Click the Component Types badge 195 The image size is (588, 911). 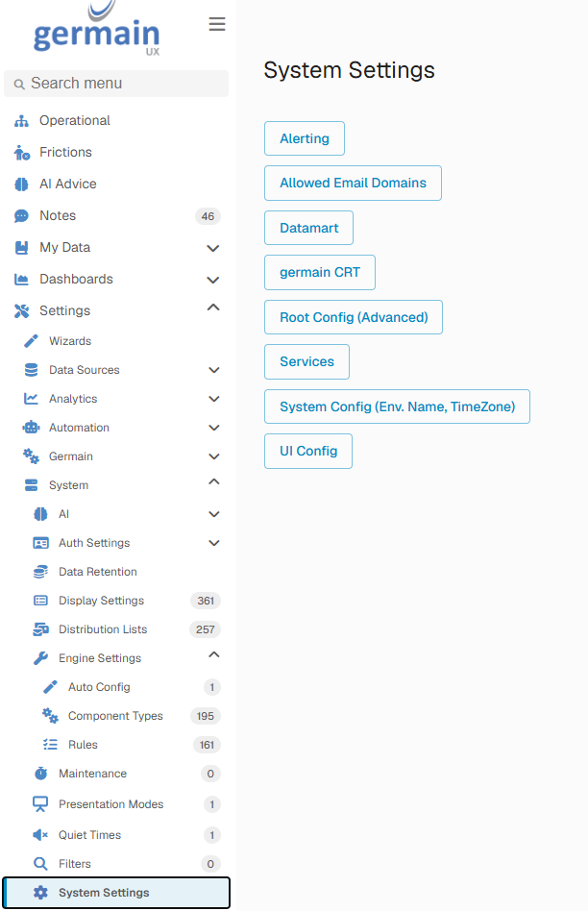tap(206, 716)
